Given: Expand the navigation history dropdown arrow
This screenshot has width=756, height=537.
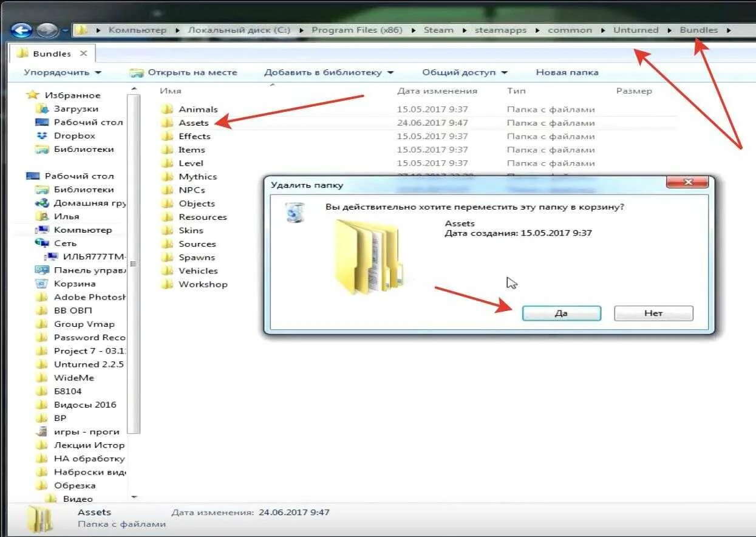Looking at the screenshot, I should click(x=65, y=30).
